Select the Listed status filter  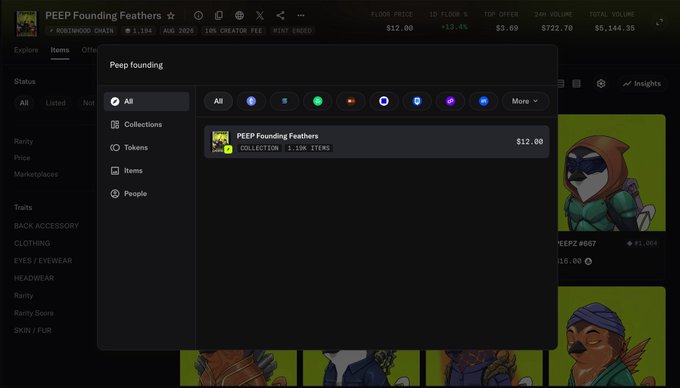(x=56, y=103)
